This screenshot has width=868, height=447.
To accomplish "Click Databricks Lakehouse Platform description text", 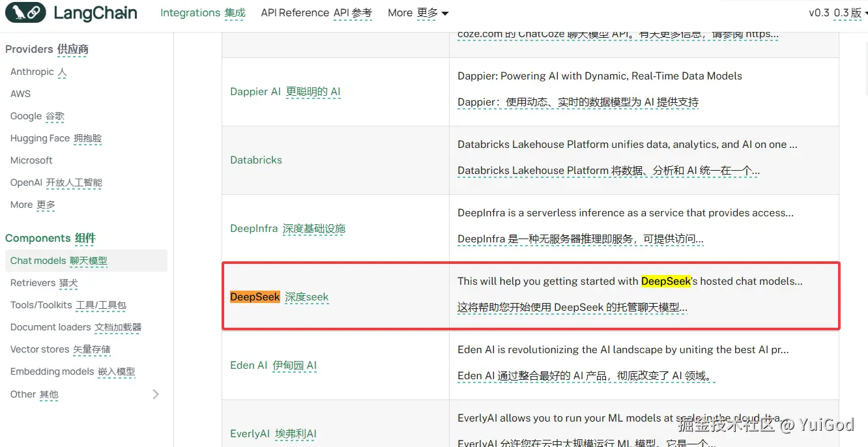I will point(627,145).
